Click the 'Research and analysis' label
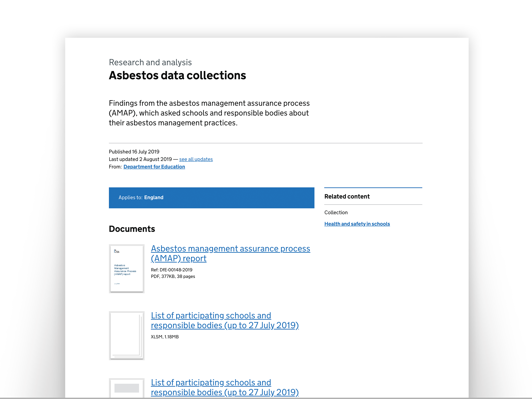Screen dimensions: 532x399 coord(150,62)
